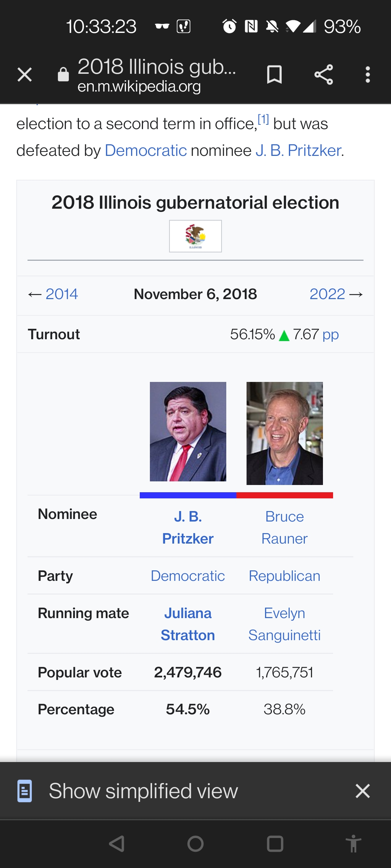
Task: Tap the pp link next to turnout
Action: click(x=331, y=335)
